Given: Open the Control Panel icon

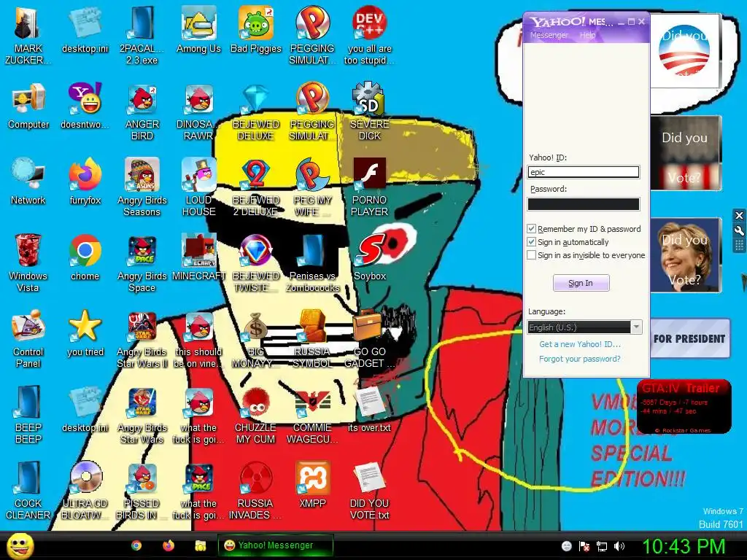Looking at the screenshot, I should (x=28, y=338).
